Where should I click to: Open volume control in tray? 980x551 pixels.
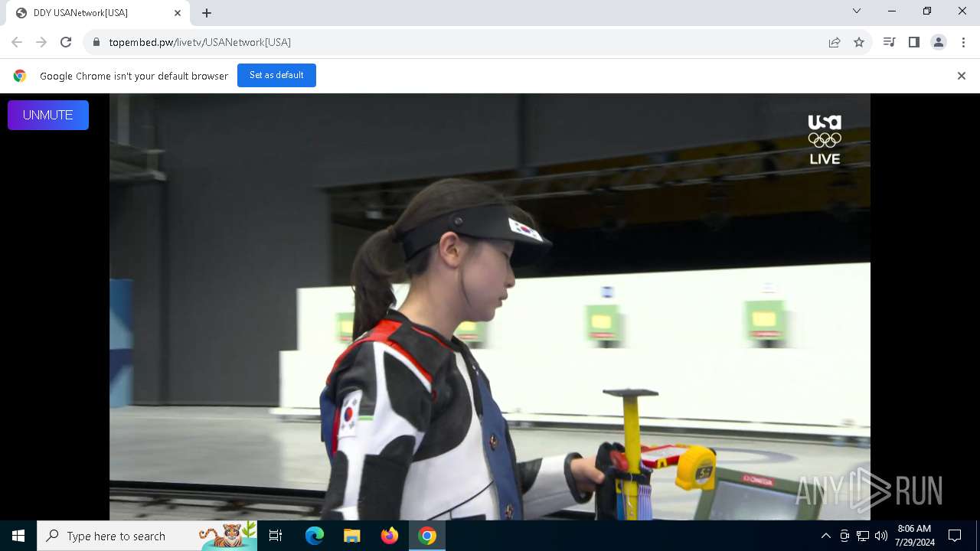pyautogui.click(x=881, y=536)
